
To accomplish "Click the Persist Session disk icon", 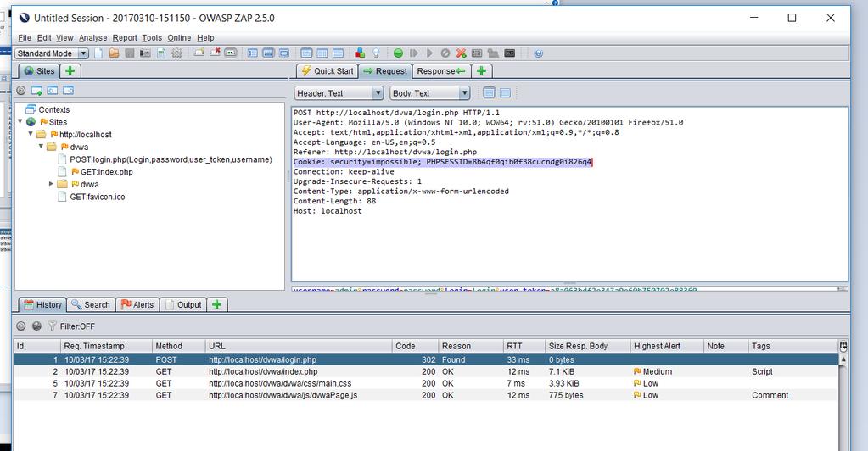I will 130,53.
